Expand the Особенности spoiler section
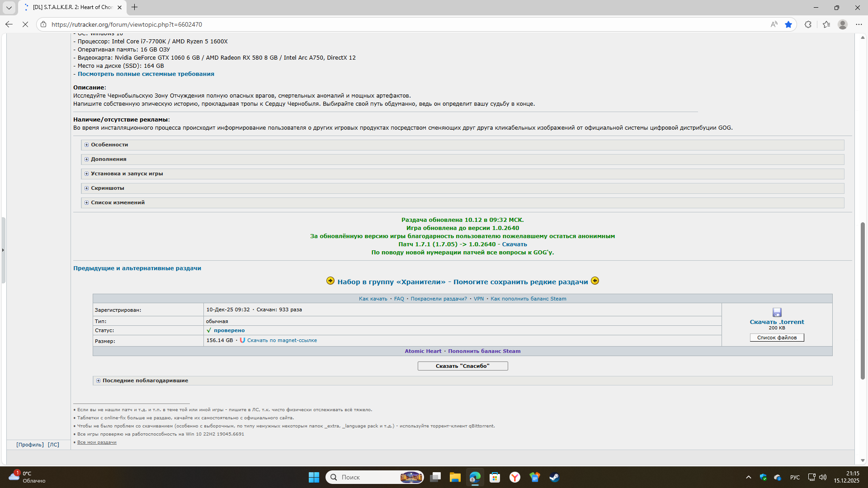Viewport: 868px width, 488px height. [x=109, y=145]
